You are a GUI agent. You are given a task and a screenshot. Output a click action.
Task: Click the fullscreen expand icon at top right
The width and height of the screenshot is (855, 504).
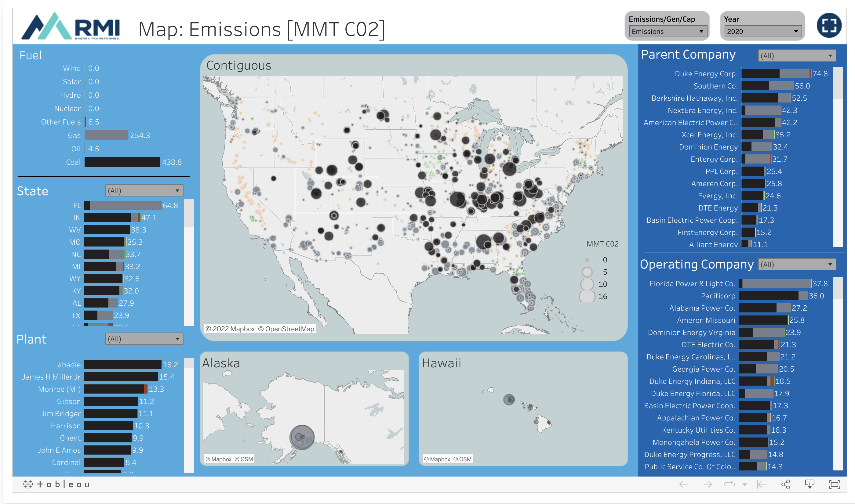pyautogui.click(x=828, y=25)
